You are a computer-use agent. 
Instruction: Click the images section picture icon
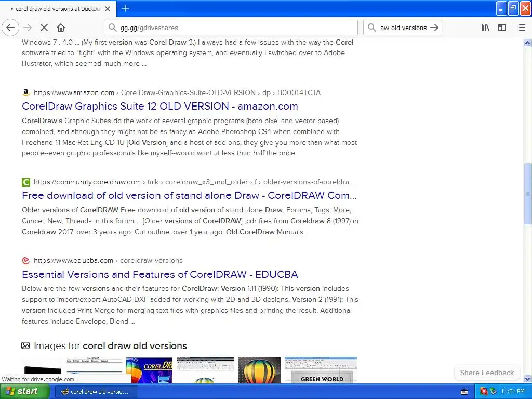tap(25, 345)
